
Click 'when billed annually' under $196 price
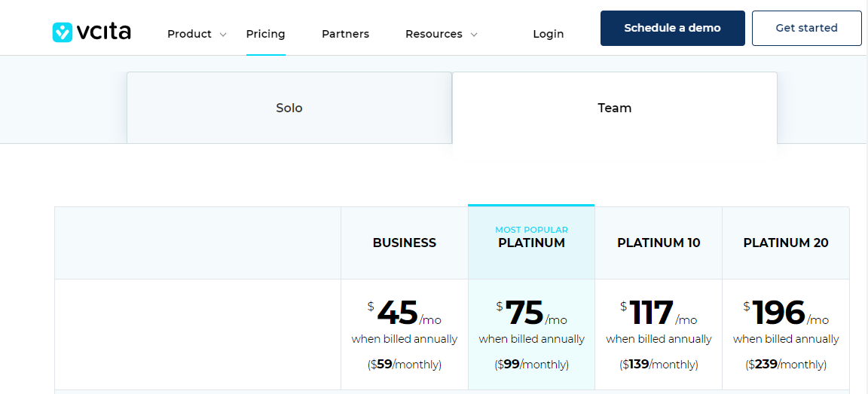(x=786, y=339)
